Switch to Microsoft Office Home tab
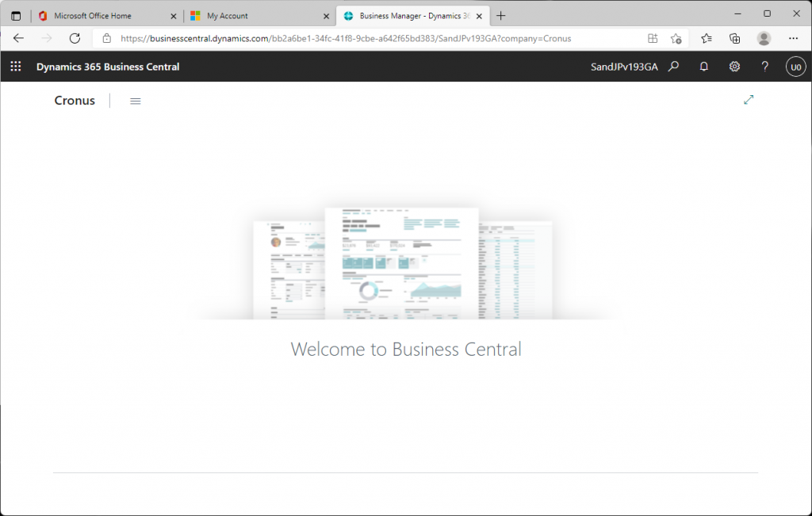The height and width of the screenshot is (516, 812). (108, 16)
